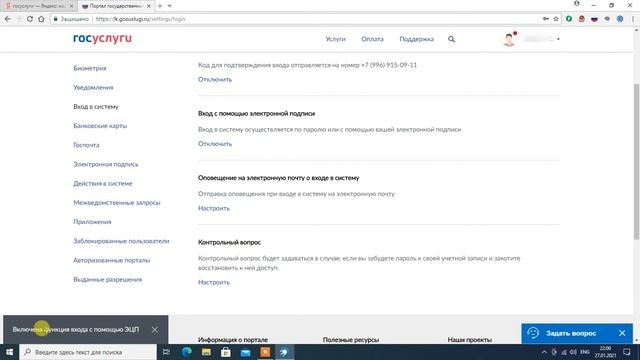Click Настроить under Контрольный вопрос
640x360 pixels.
[x=214, y=282]
